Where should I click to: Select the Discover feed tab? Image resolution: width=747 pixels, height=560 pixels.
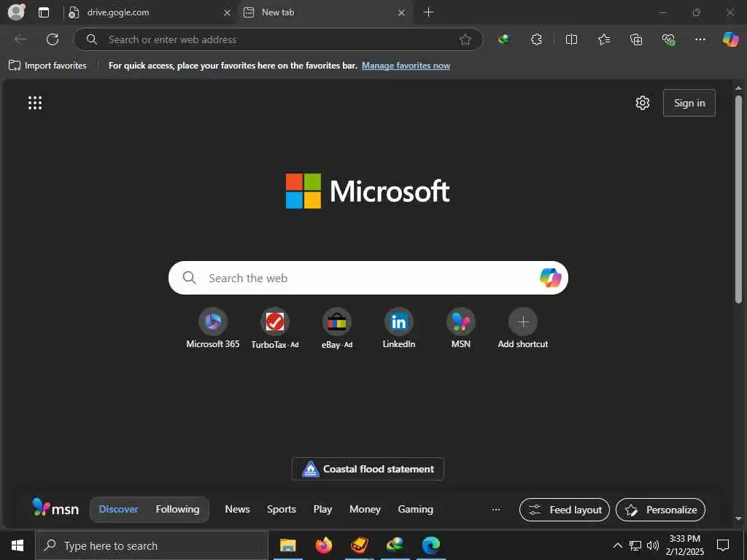pos(119,509)
